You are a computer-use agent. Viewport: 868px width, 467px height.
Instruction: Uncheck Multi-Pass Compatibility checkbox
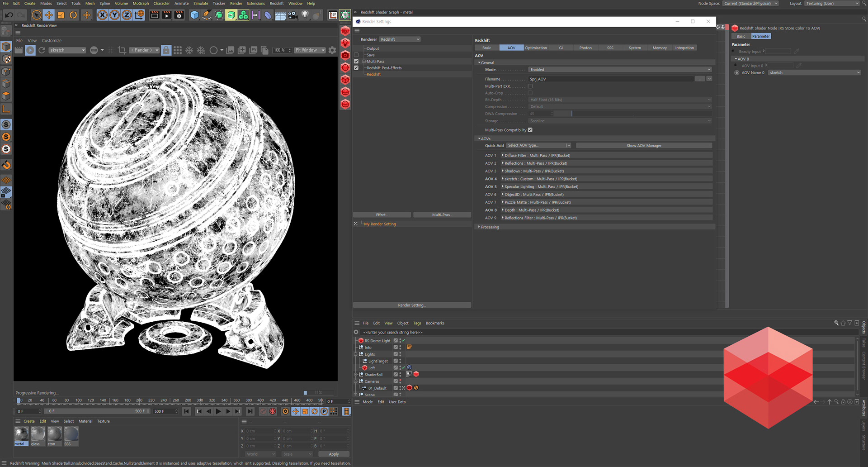click(x=530, y=130)
